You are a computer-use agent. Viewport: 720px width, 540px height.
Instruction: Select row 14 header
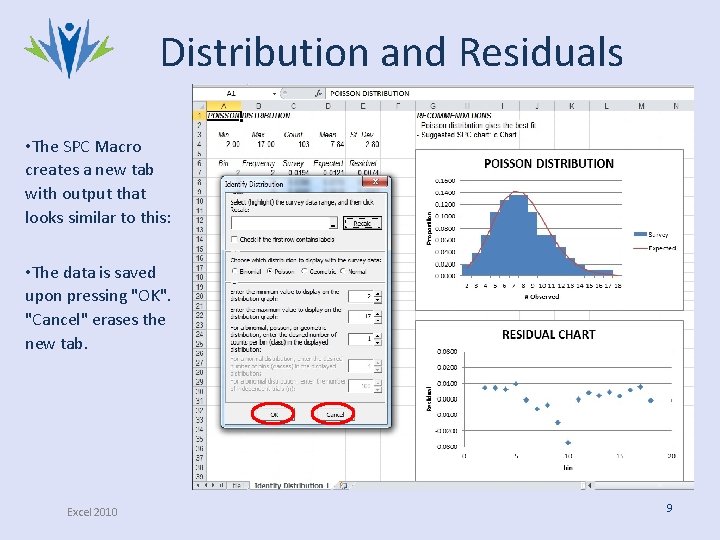[x=199, y=239]
